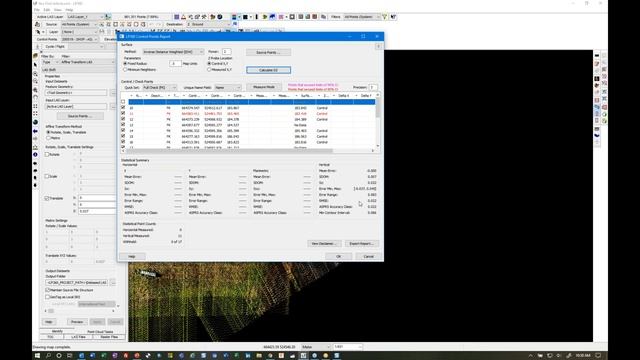
Task: Open the Destination class dropdown
Action: (x=208, y=24)
